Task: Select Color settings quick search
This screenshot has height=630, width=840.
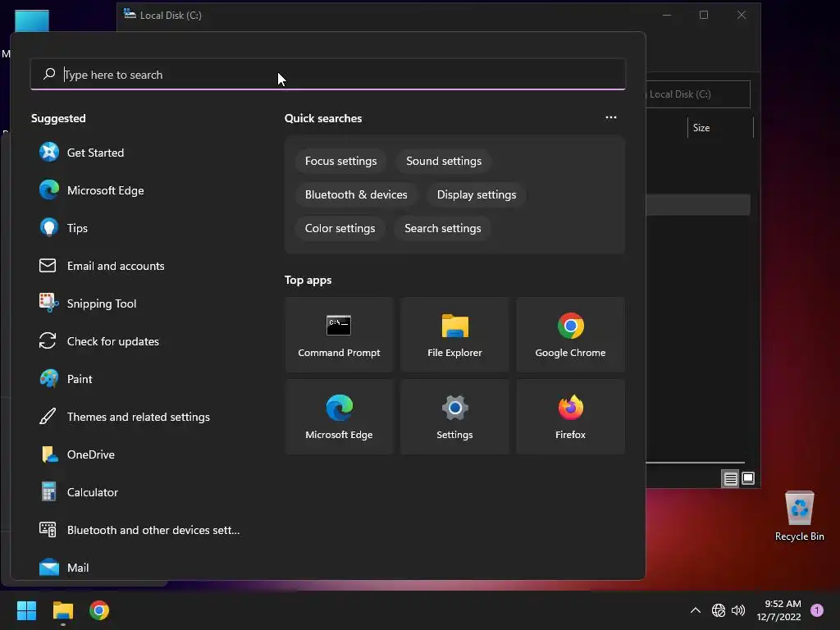Action: pos(340,228)
